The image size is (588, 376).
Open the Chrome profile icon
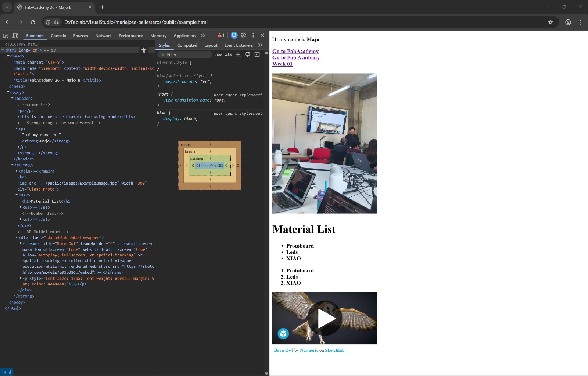pyautogui.click(x=568, y=22)
